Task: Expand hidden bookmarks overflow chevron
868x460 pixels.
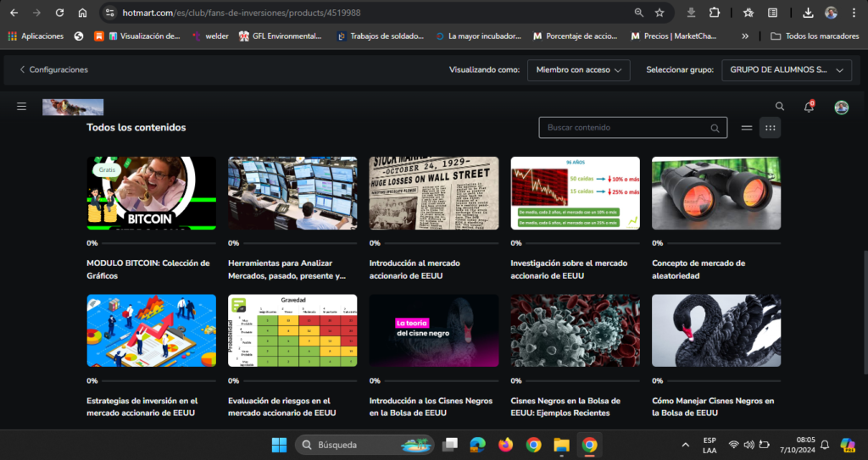Action: pos(744,36)
